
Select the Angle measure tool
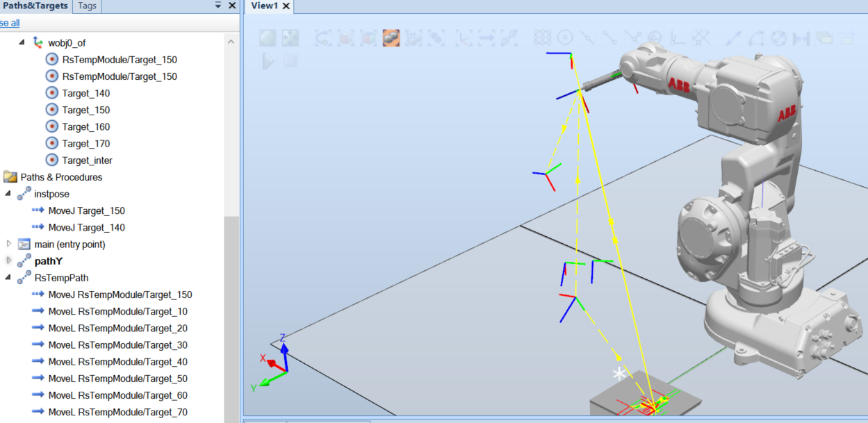tap(755, 38)
